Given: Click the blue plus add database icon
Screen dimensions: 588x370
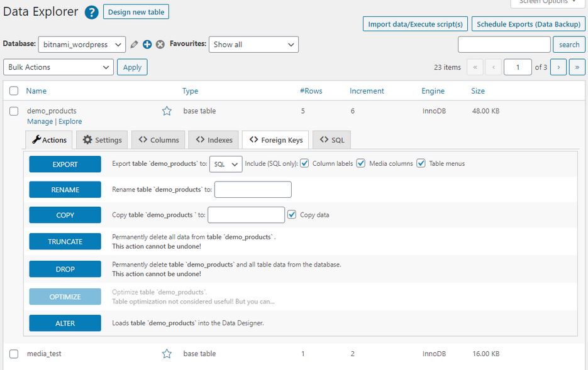Looking at the screenshot, I should (x=147, y=45).
